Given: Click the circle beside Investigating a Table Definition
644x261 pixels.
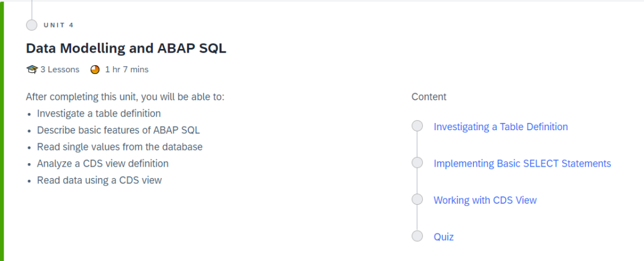Looking at the screenshot, I should 417,126.
